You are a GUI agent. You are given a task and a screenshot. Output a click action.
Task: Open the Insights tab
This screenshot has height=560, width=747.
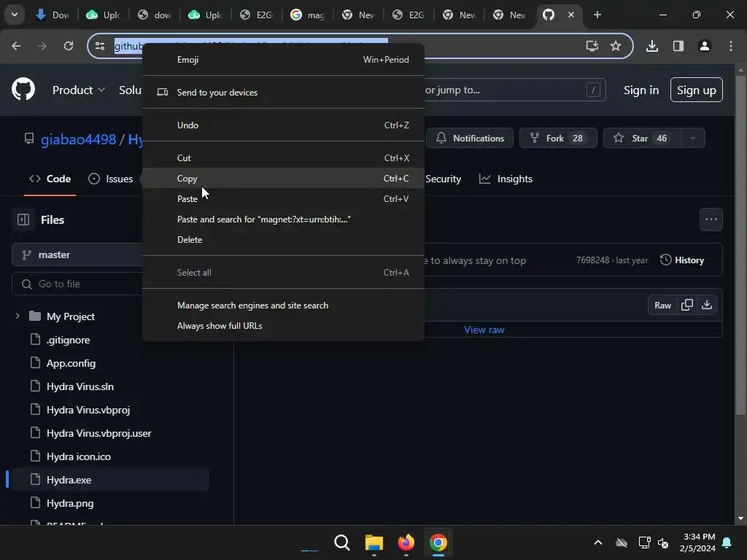506,179
